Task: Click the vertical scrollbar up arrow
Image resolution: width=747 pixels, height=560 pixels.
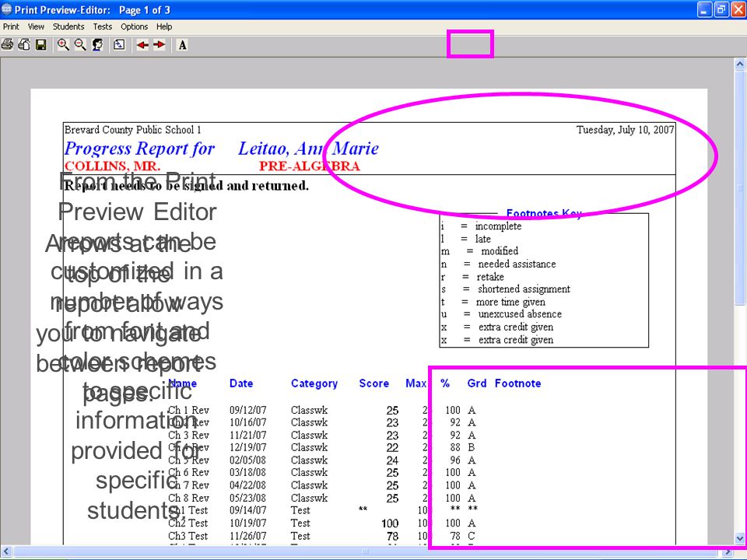Action: pos(740,64)
